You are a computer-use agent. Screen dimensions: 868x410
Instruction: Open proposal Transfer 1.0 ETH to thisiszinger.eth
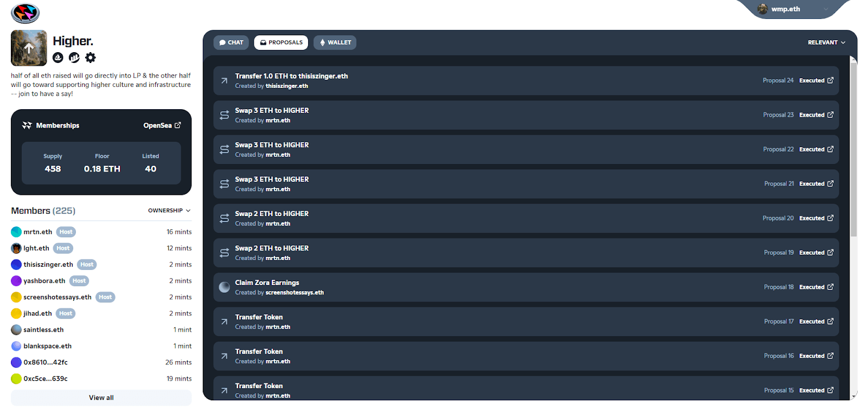coord(526,81)
